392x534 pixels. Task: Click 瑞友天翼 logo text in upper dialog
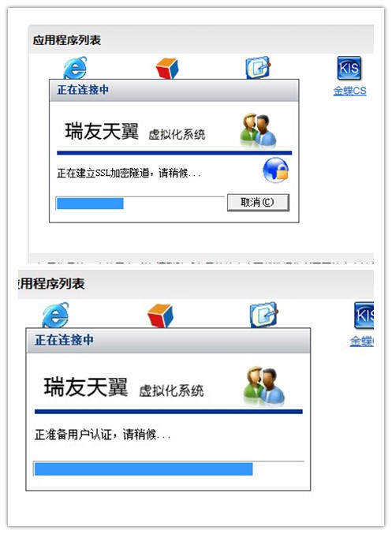(x=102, y=131)
